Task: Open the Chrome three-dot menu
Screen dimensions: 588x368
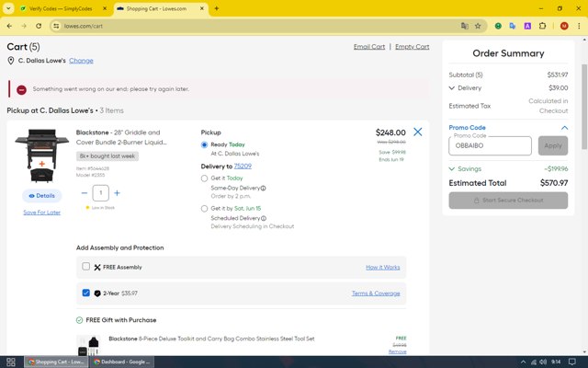Action: click(x=579, y=26)
